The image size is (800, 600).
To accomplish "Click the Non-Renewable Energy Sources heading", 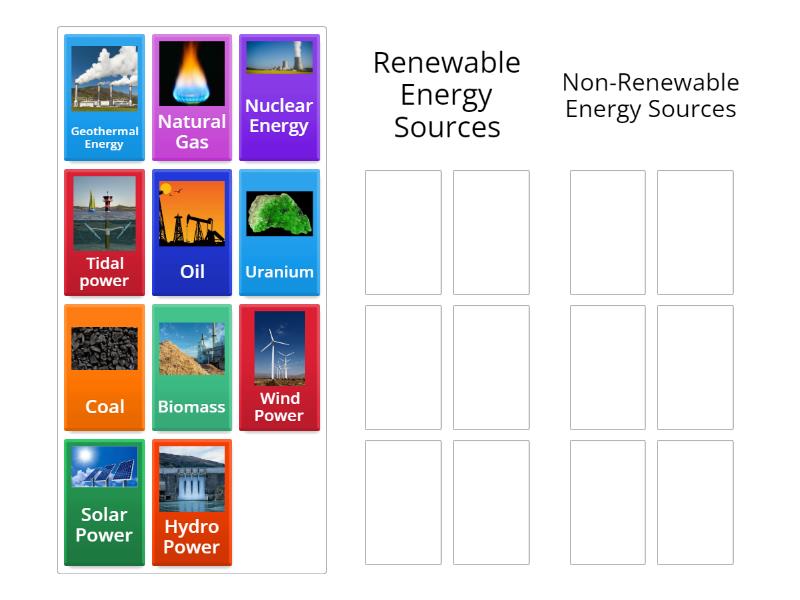I will click(x=650, y=95).
